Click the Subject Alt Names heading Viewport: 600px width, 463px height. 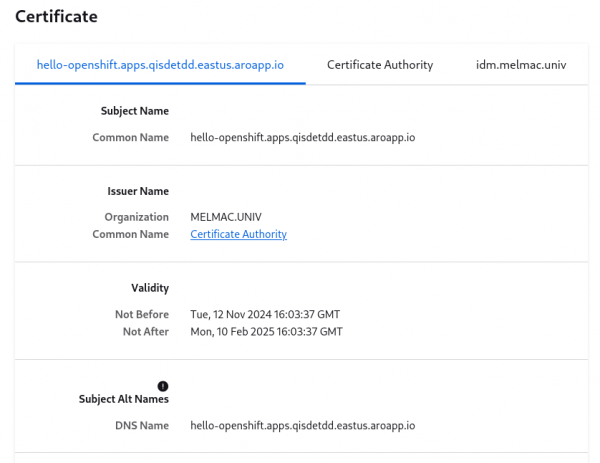tap(124, 399)
